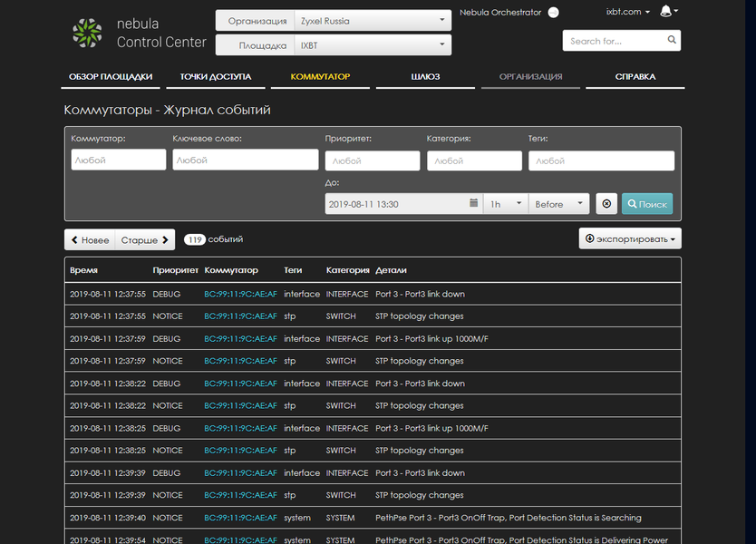Switch to the ТОЧКИ ДОСТУПА tab

click(x=215, y=77)
